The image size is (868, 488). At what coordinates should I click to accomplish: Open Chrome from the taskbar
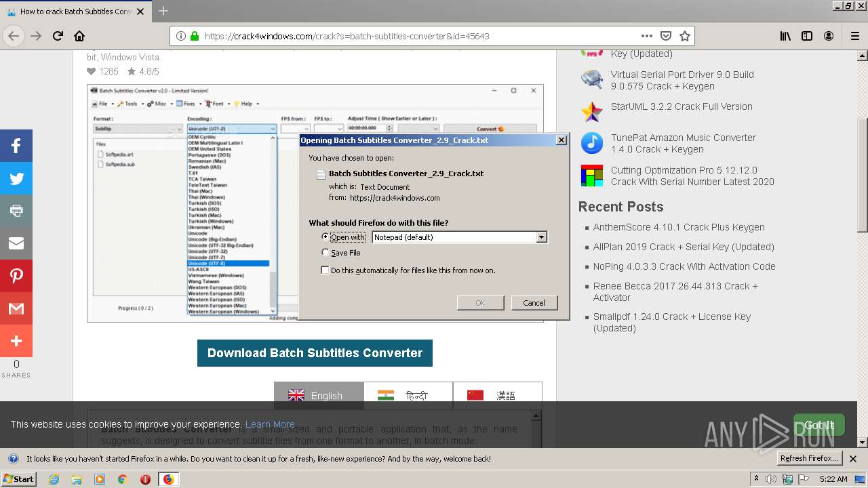122,479
